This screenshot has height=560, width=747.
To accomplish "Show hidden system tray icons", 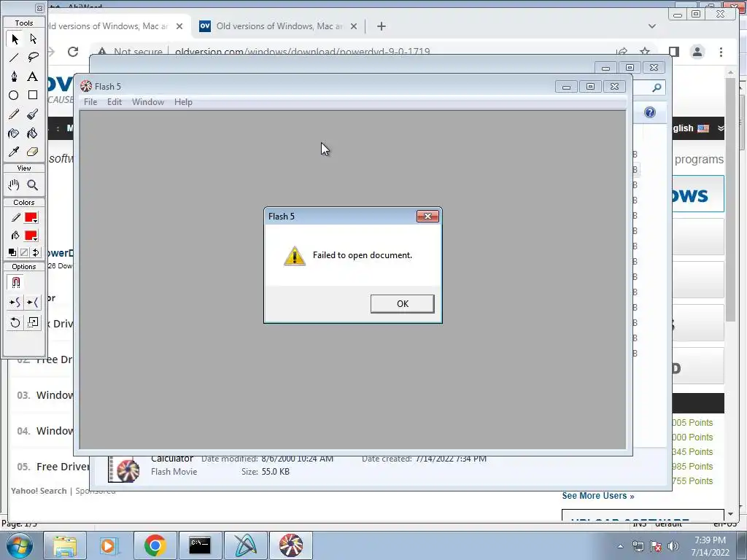I will pyautogui.click(x=620, y=546).
